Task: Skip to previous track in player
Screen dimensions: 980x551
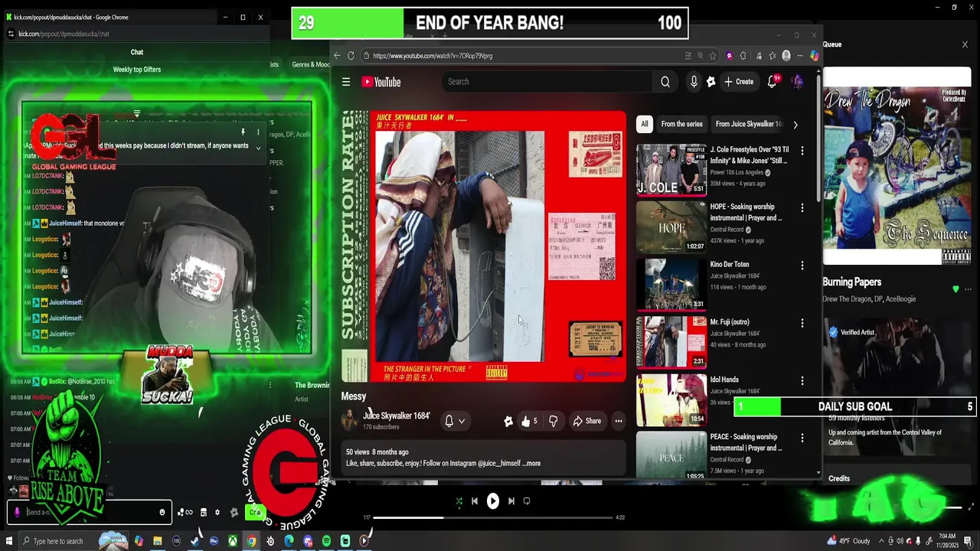Action: [475, 501]
